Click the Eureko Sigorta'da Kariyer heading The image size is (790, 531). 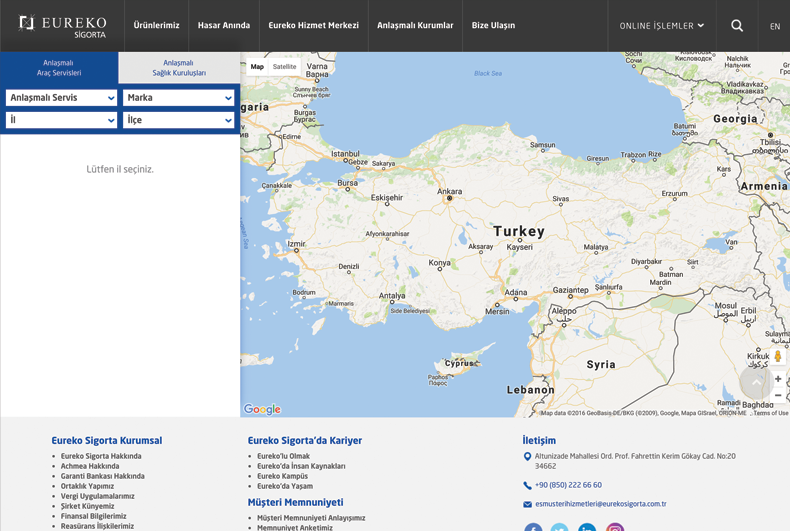(x=304, y=440)
